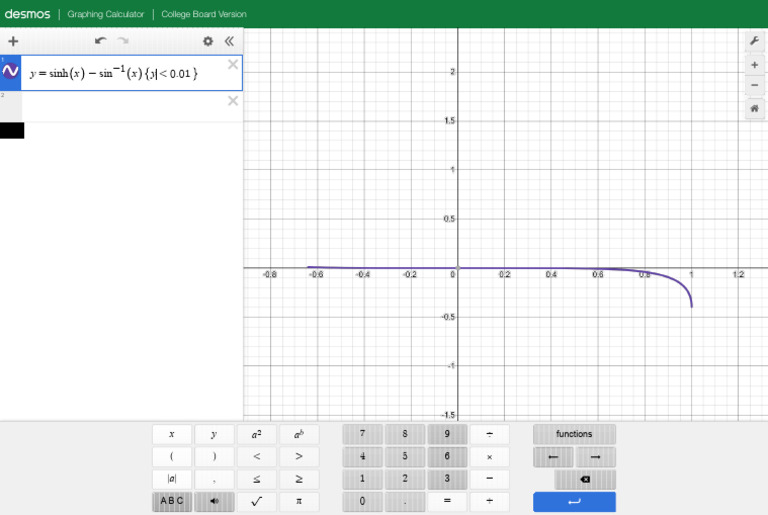Viewport: 768px width, 515px height.
Task: Delete the empty second expression row
Action: point(233,101)
